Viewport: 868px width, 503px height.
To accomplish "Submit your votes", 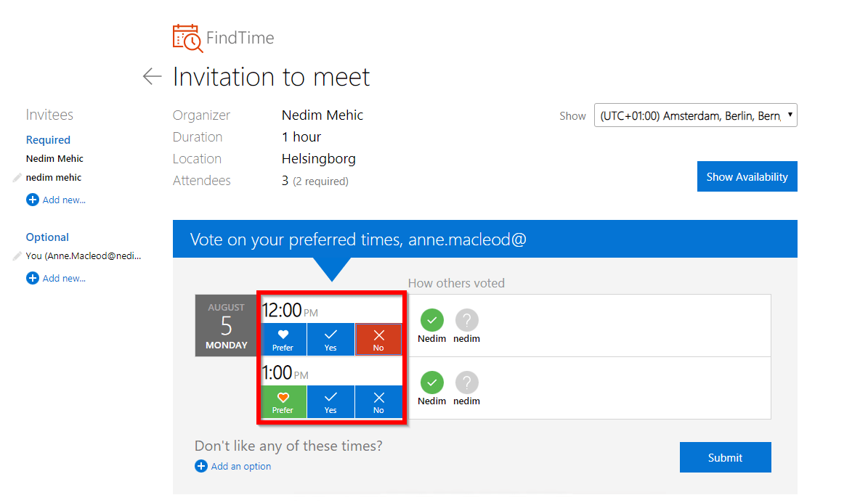I will tap(725, 457).
